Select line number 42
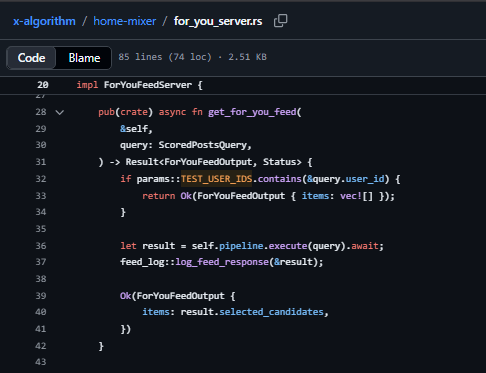The image size is (486, 373). [x=41, y=346]
